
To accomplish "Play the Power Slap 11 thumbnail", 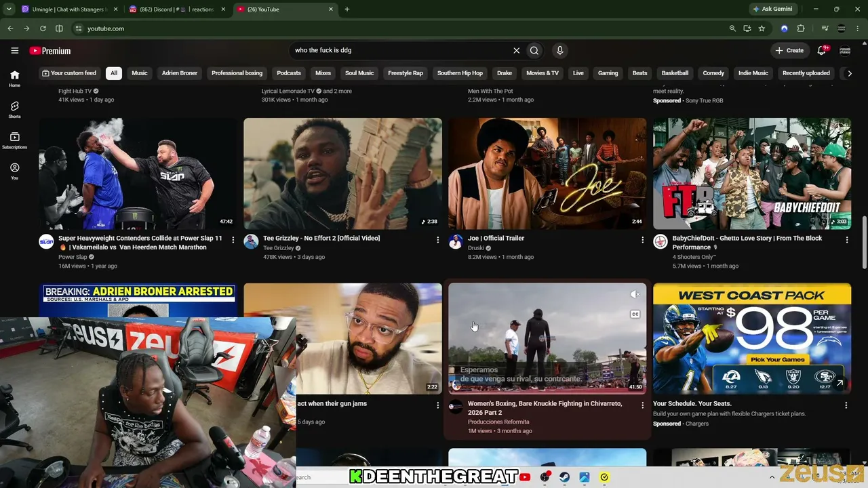I will click(138, 174).
